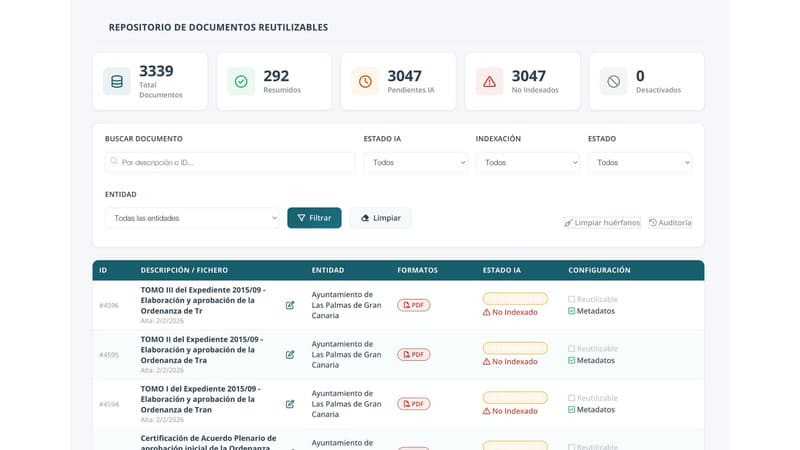This screenshot has height=450, width=800.
Task: Uncheck Metadatos for document #4596
Action: point(571,311)
